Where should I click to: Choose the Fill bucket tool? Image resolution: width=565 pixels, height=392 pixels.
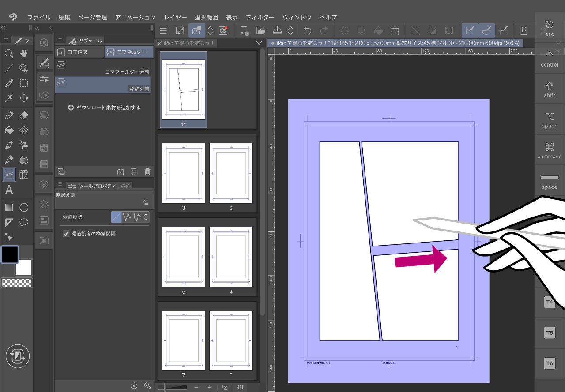[x=8, y=131]
